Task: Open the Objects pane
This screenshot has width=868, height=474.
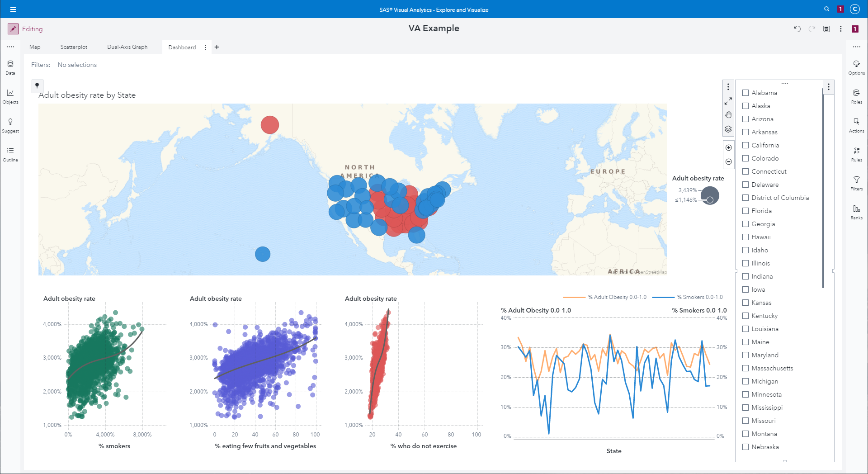Action: pyautogui.click(x=10, y=96)
